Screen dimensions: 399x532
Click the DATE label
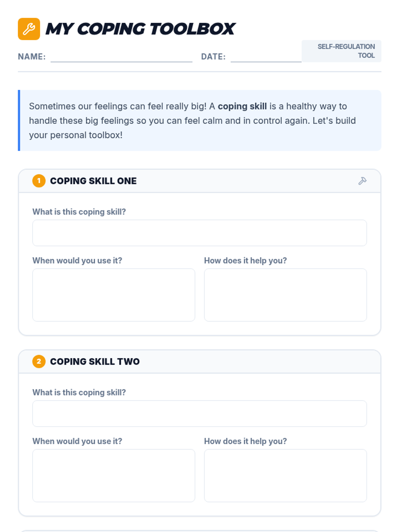click(x=213, y=57)
